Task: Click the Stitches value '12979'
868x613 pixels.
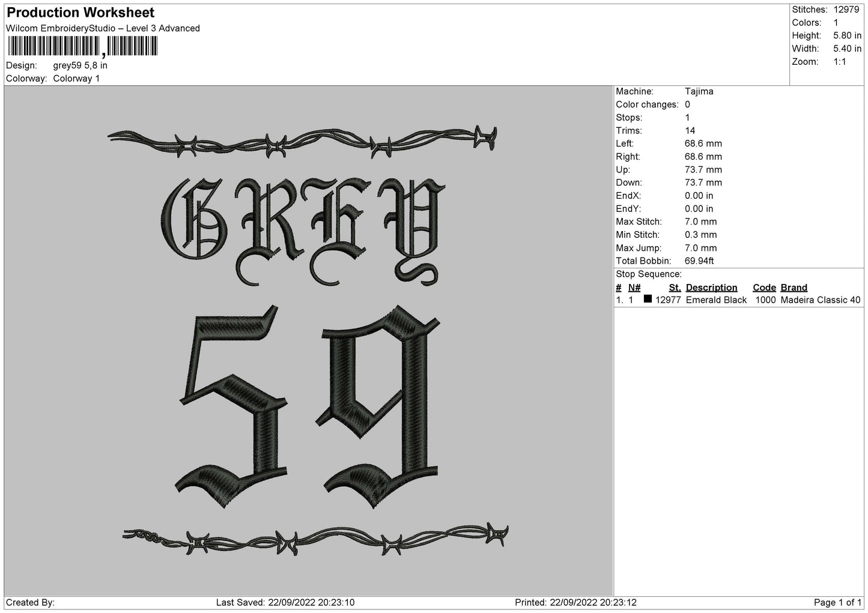Action: [x=847, y=10]
